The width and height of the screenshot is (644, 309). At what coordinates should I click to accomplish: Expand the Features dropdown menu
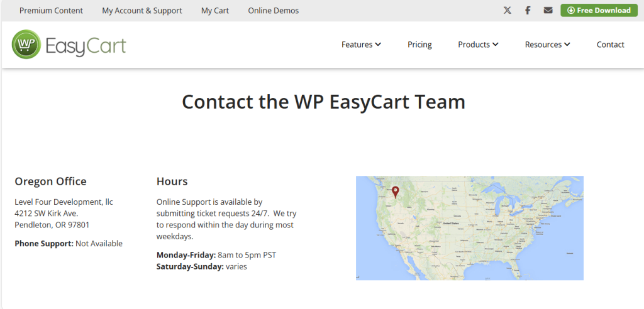click(361, 45)
